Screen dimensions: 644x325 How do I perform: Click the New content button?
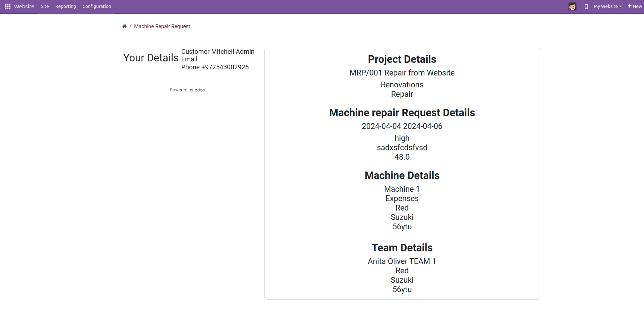point(635,6)
